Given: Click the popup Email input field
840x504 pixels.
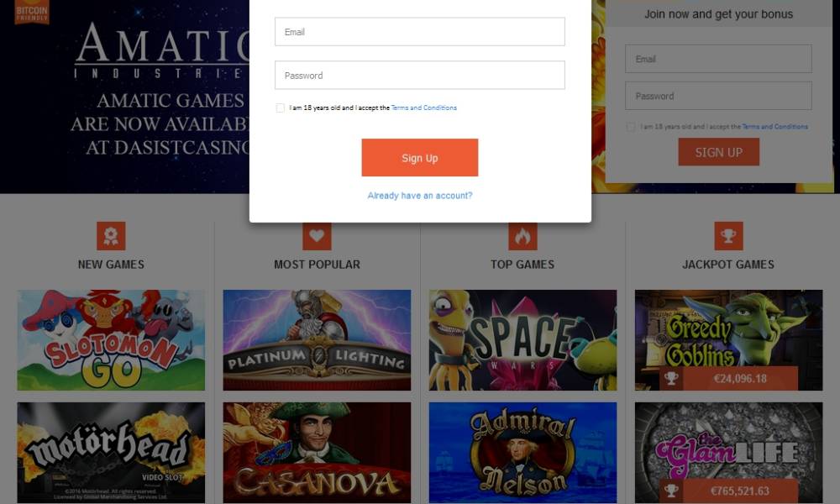Looking at the screenshot, I should pos(419,32).
